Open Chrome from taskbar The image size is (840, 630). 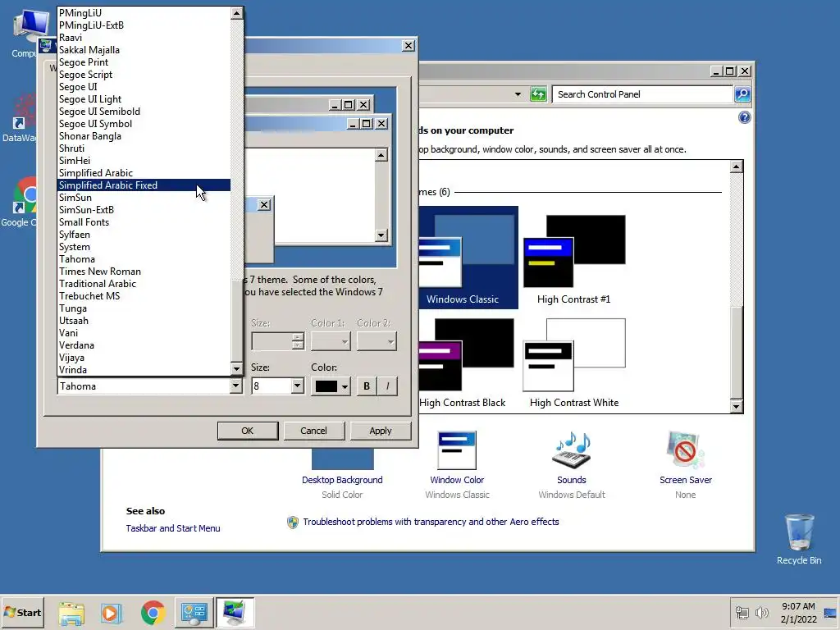pyautogui.click(x=153, y=612)
